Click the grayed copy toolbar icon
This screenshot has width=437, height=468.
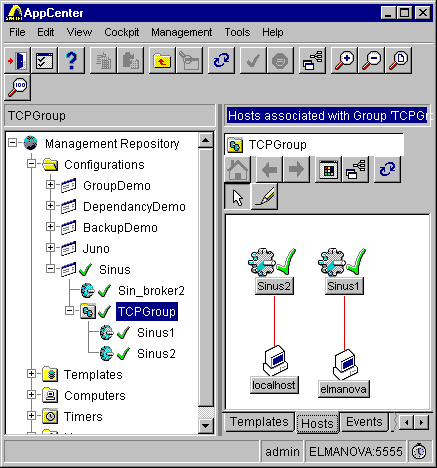104,60
